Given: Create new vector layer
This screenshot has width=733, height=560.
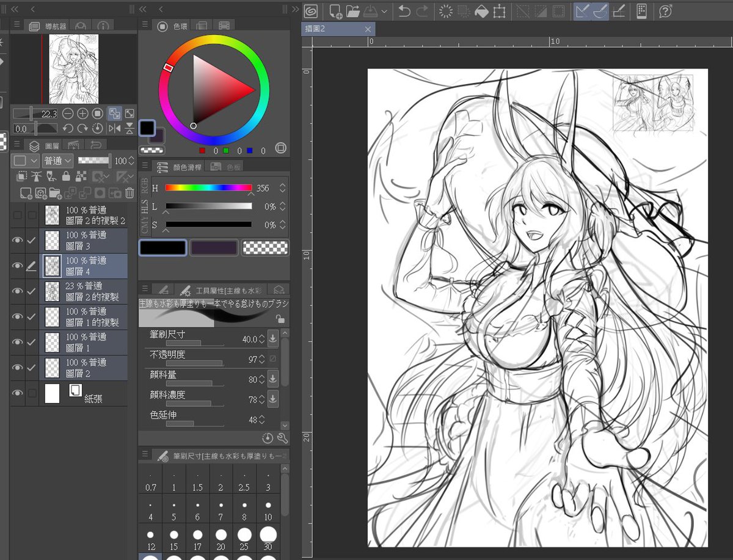Looking at the screenshot, I should click(41, 193).
